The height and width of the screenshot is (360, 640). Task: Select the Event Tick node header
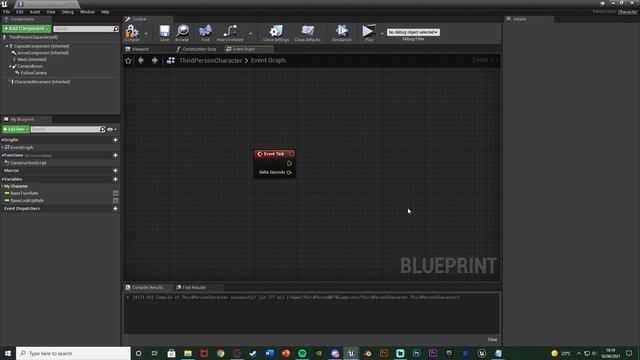[274, 154]
